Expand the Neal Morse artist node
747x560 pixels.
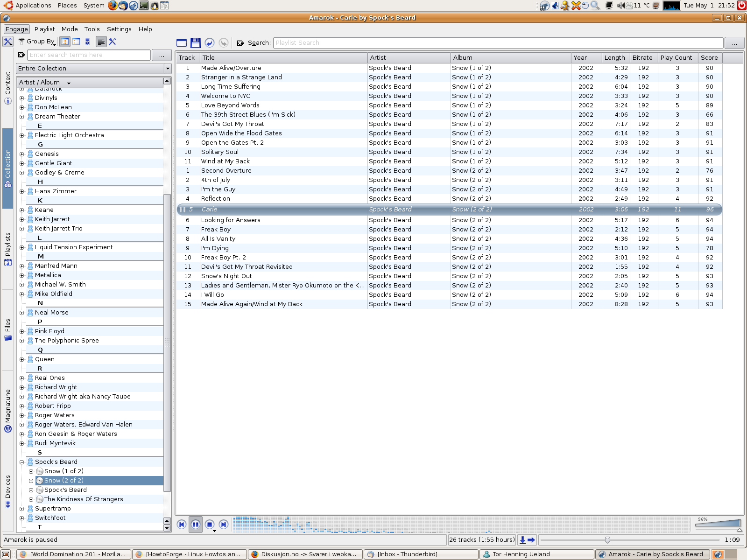tap(21, 313)
